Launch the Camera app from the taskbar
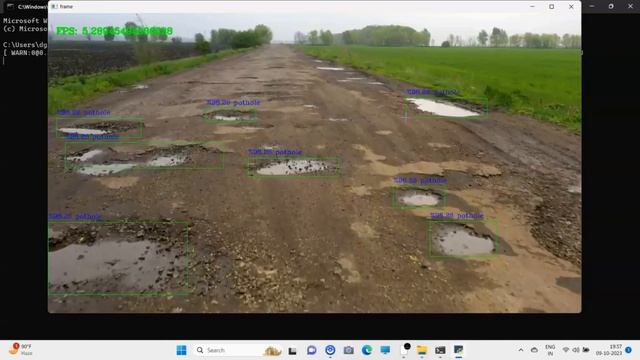Screen dimensions: 640x360 [x=349, y=350]
